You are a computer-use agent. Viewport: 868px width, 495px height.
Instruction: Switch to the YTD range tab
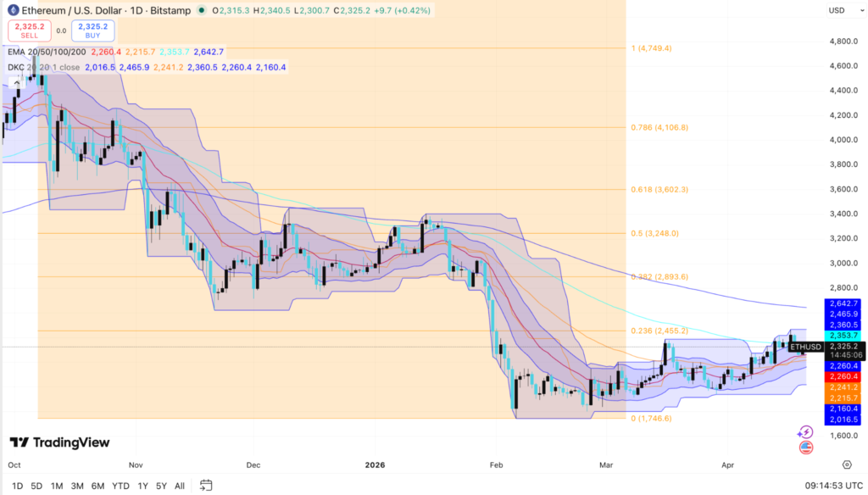pyautogui.click(x=120, y=487)
